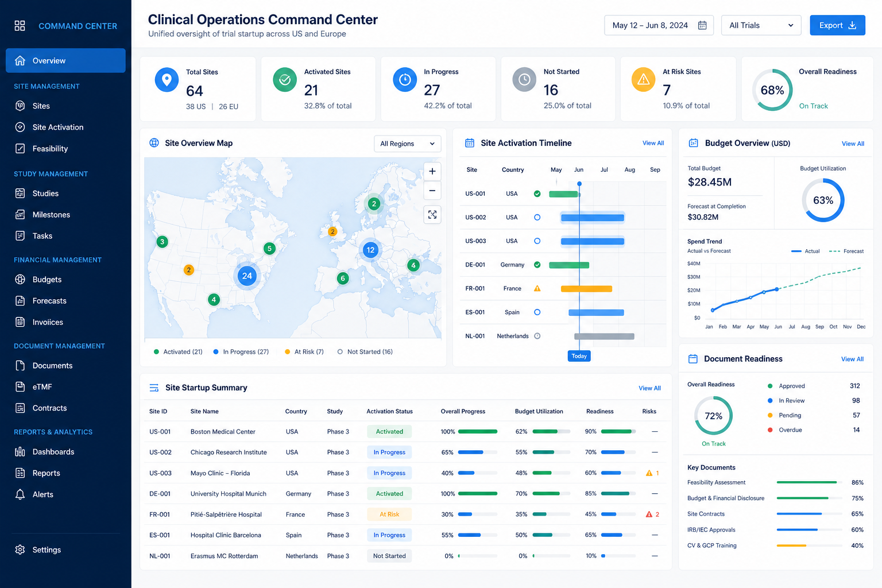Click the Total Sites location pin icon

[x=167, y=80]
